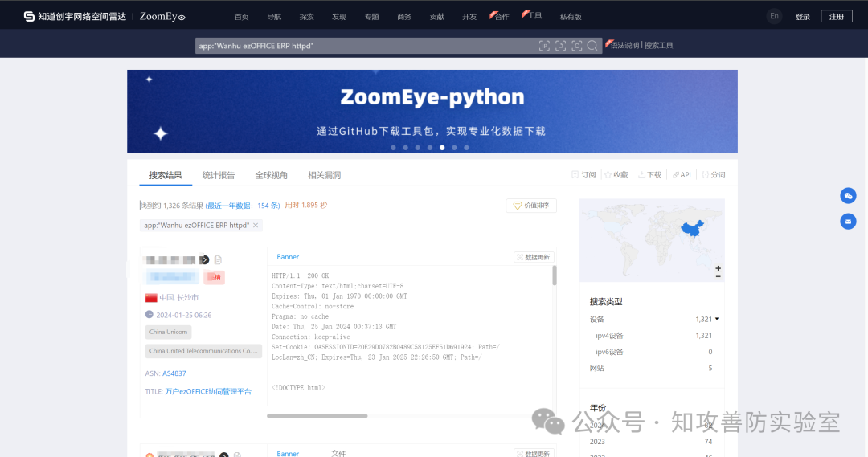Select Banner tab in first result
The width and height of the screenshot is (868, 457).
point(288,257)
